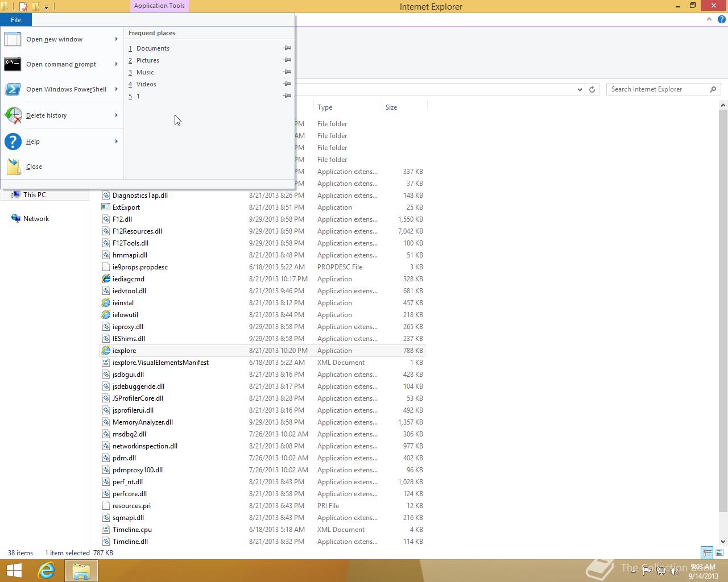
Task: Click the Delete history icon
Action: [x=13, y=115]
